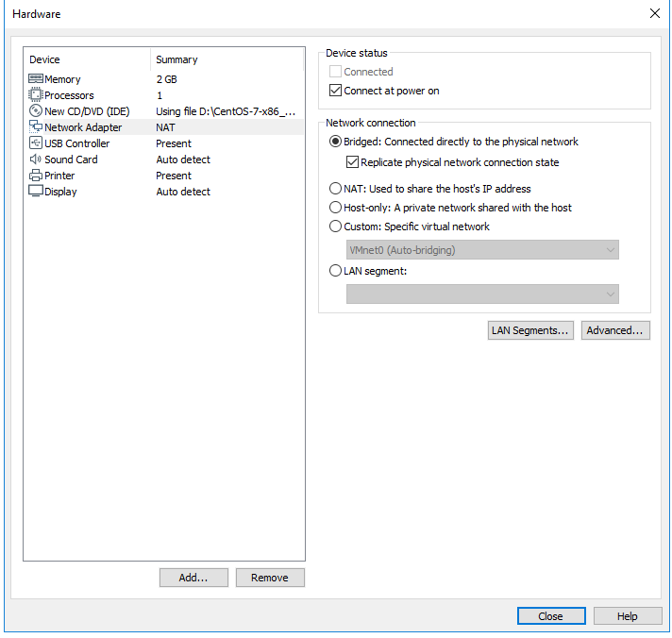The image size is (672, 638).
Task: Close the Hardware window with X
Action: click(x=654, y=13)
